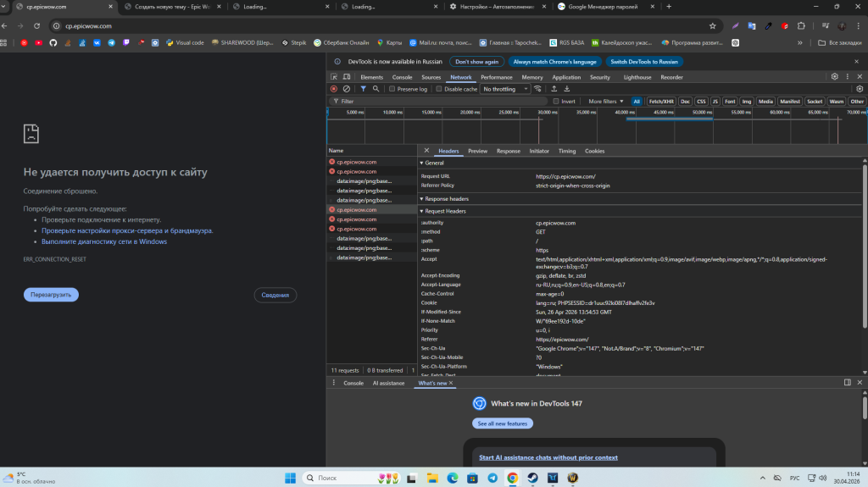Select the CSS filter toggle

point(701,102)
